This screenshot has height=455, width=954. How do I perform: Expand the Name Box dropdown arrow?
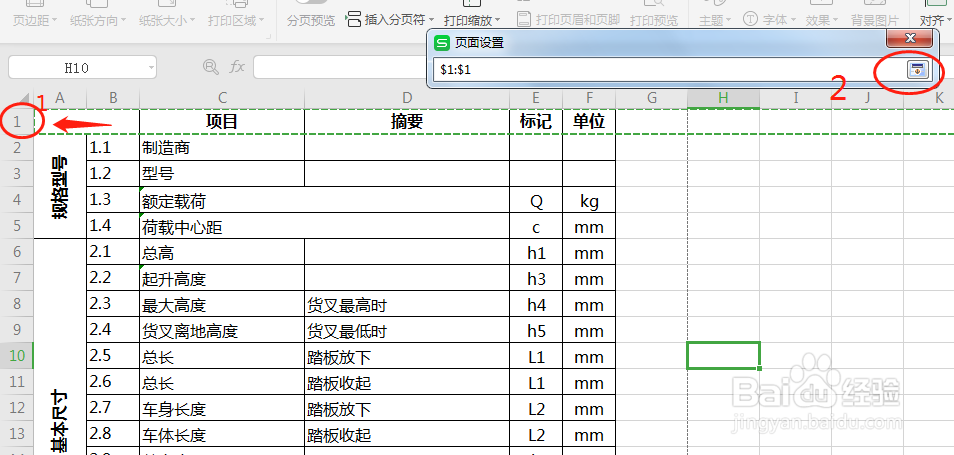(151, 68)
